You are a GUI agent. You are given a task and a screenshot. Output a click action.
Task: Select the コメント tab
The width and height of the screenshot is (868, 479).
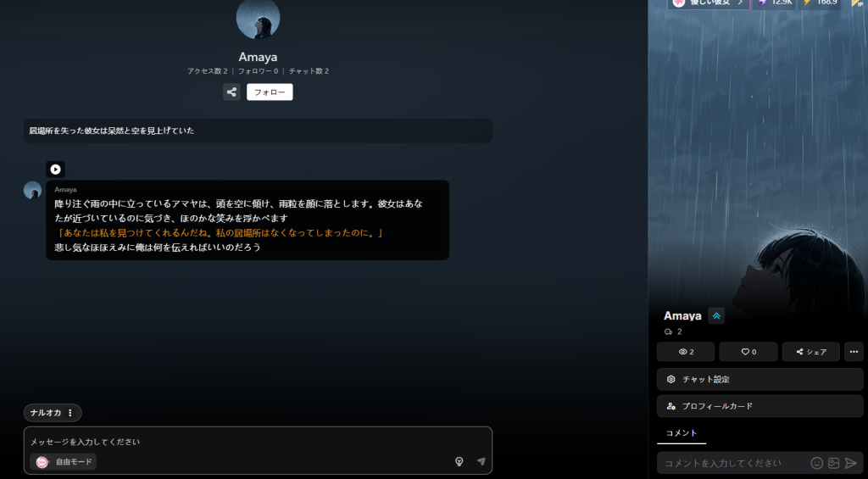[681, 433]
